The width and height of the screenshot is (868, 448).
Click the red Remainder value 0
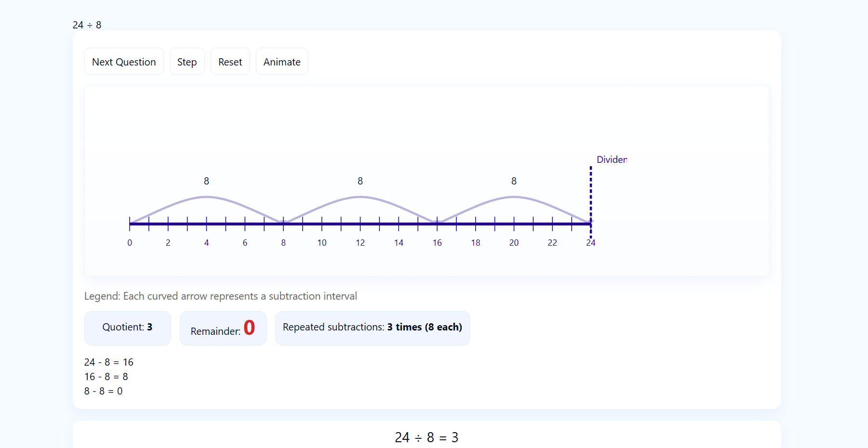pyautogui.click(x=249, y=327)
